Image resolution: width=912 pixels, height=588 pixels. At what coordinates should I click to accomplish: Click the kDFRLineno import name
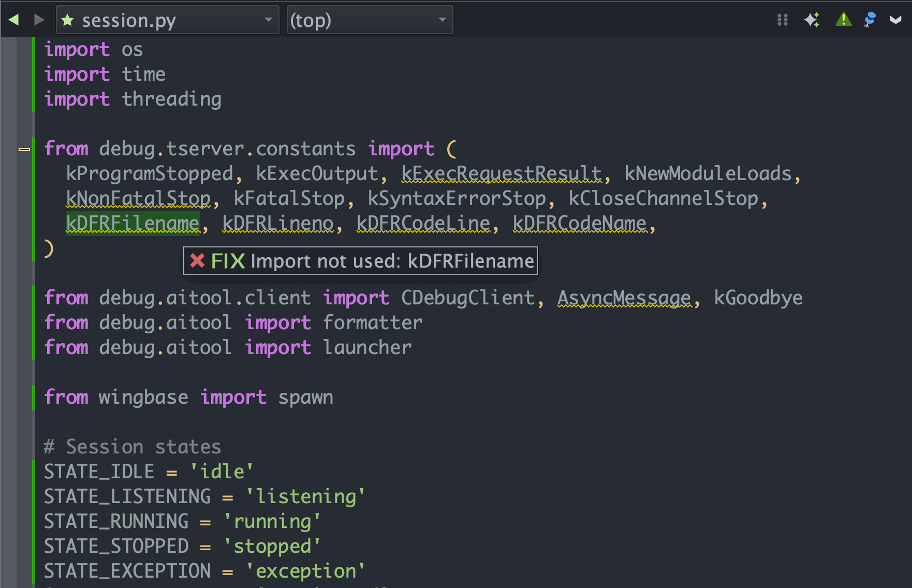pyautogui.click(x=278, y=223)
